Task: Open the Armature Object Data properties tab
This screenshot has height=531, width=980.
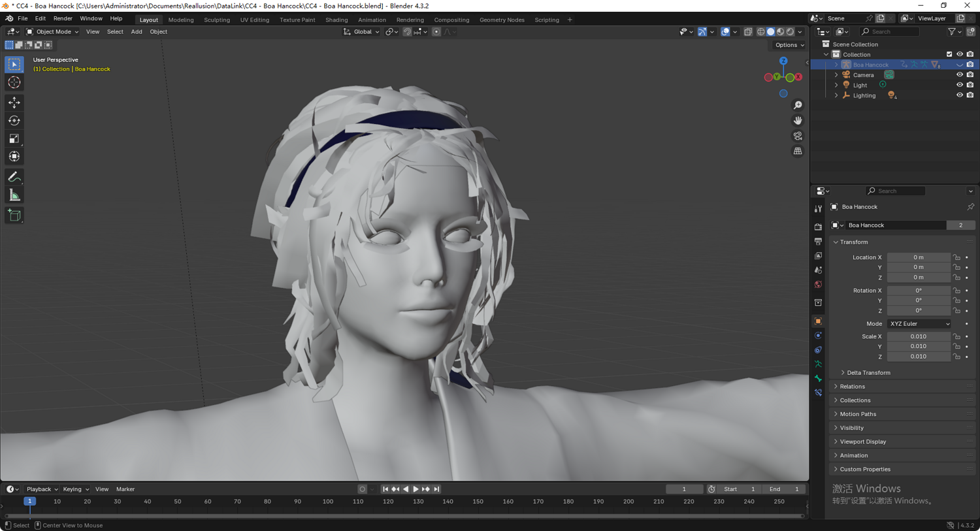Action: 818,364
